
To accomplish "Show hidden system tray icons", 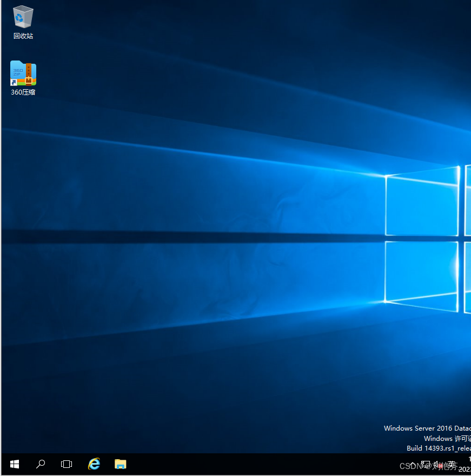I will coord(413,465).
